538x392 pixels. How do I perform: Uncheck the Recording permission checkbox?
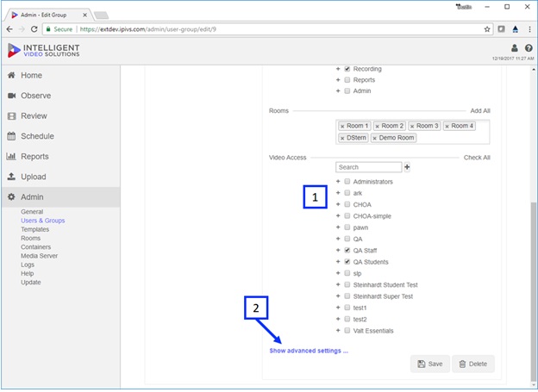pos(347,69)
